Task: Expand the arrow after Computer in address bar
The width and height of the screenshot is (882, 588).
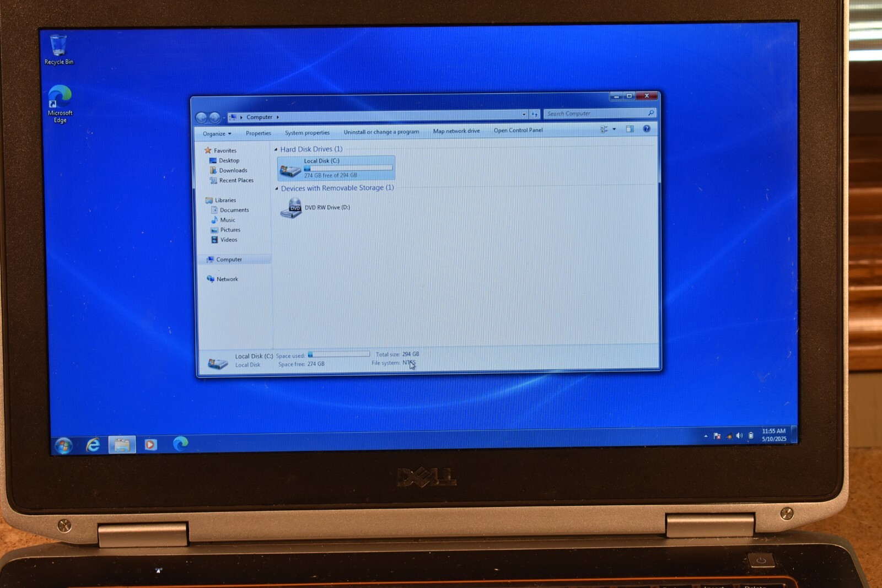Action: [x=278, y=117]
